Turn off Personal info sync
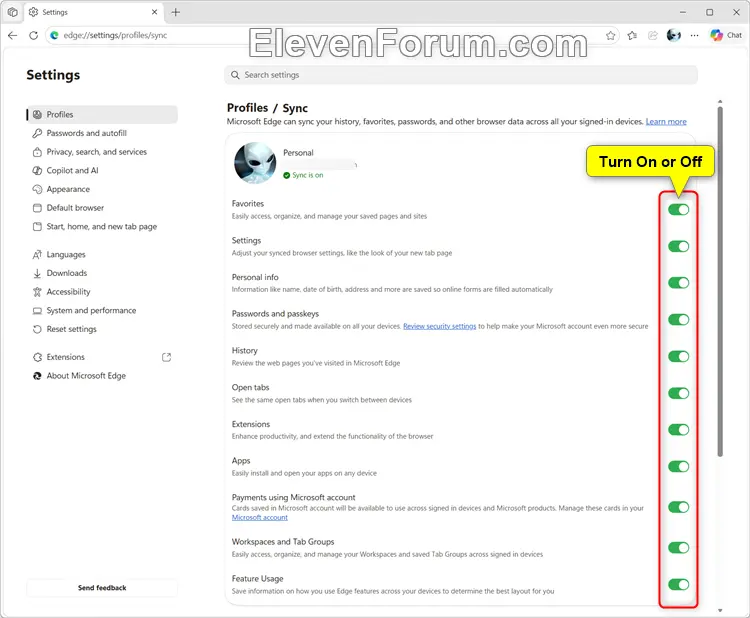 678,283
